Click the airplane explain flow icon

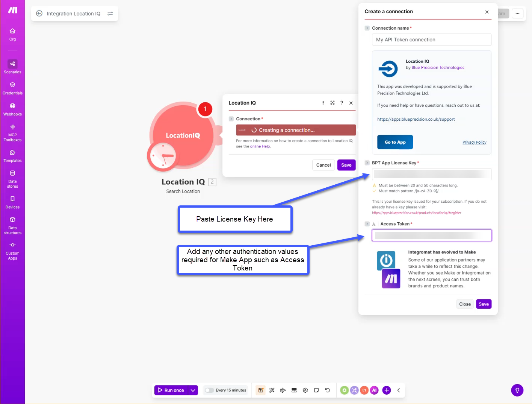click(x=283, y=390)
